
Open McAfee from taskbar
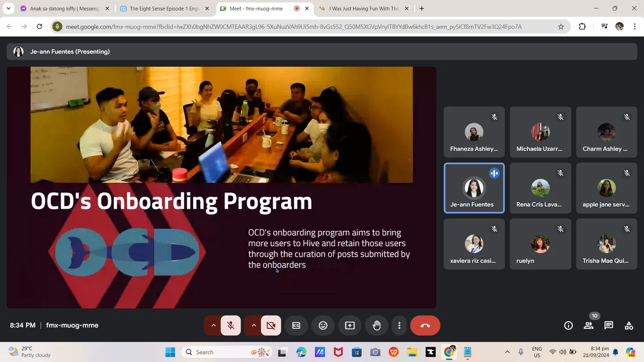[x=338, y=352]
